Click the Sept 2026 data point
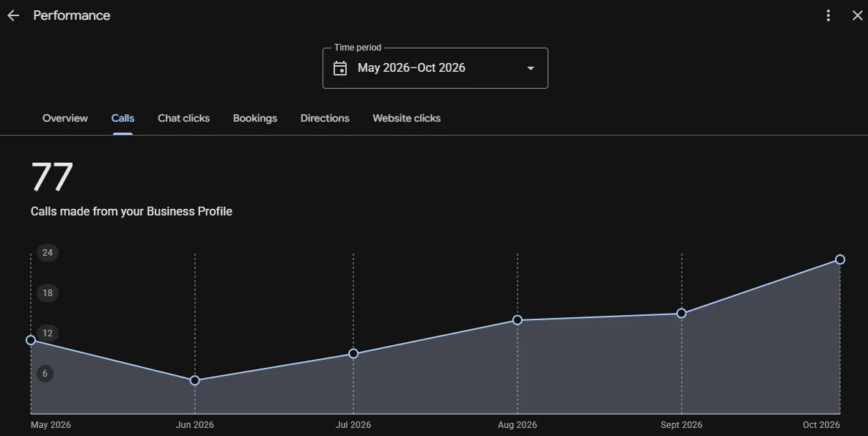Viewport: 868px width, 436px height. 682,313
